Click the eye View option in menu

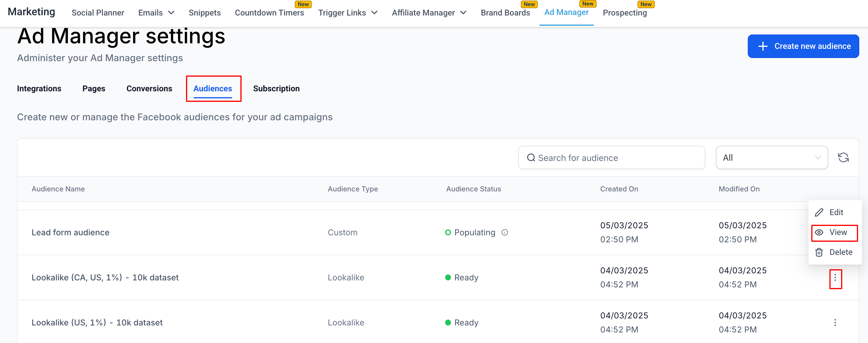(834, 232)
